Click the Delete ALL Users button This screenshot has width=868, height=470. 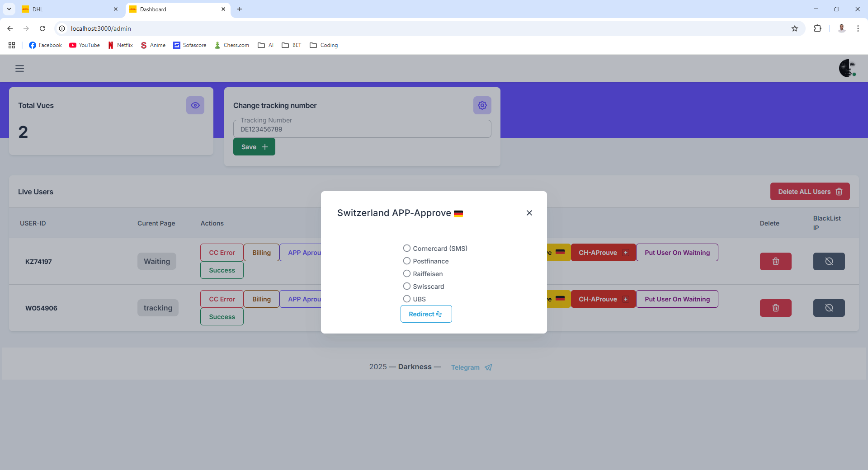(810, 192)
